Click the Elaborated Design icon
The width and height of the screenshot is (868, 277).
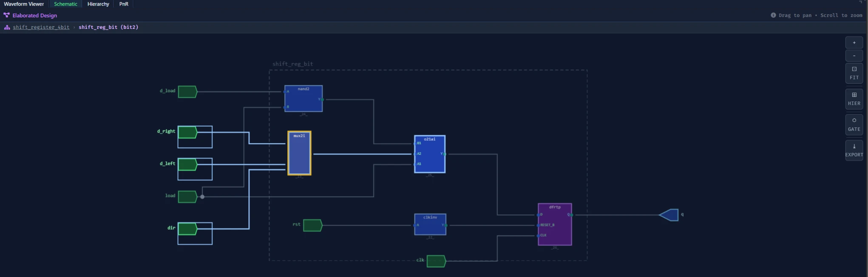click(x=6, y=15)
